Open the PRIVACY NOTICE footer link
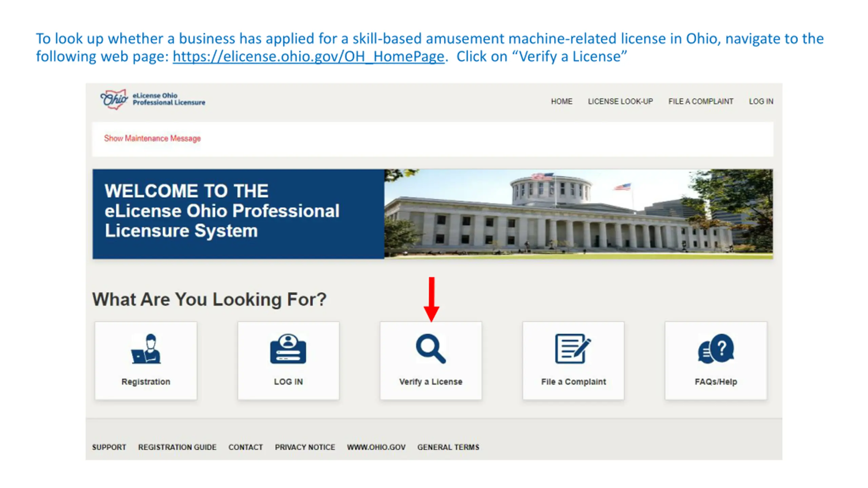Image resolution: width=868 pixels, height=488 pixels. (x=305, y=447)
